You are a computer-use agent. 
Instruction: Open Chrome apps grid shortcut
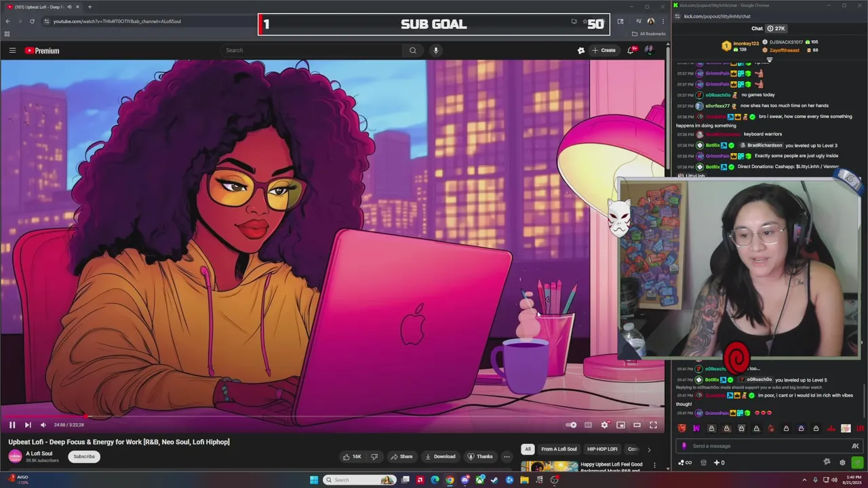(7, 34)
